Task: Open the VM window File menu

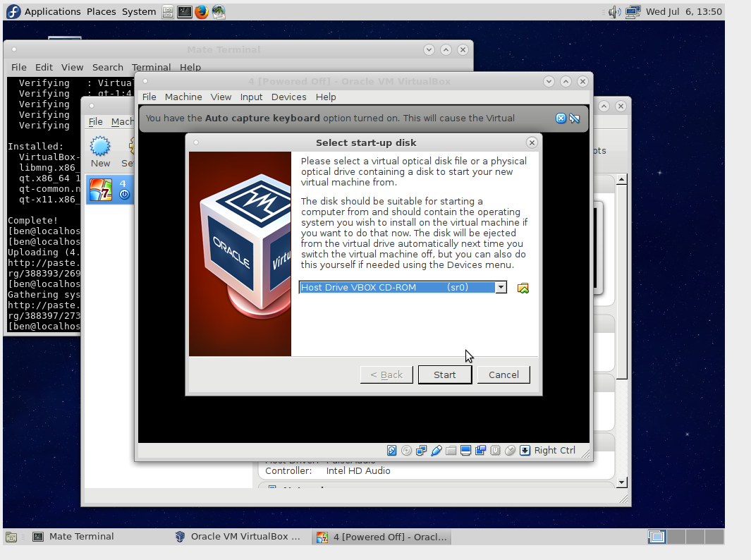Action: (149, 97)
